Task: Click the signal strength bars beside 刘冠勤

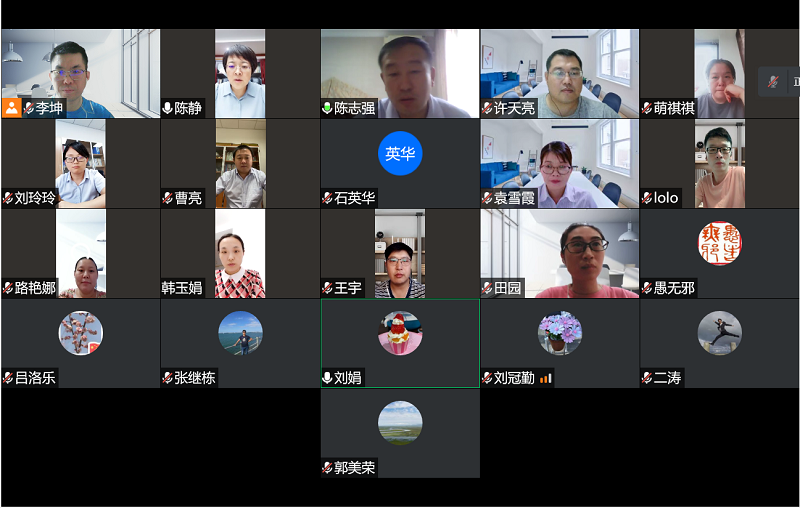Action: click(545, 378)
